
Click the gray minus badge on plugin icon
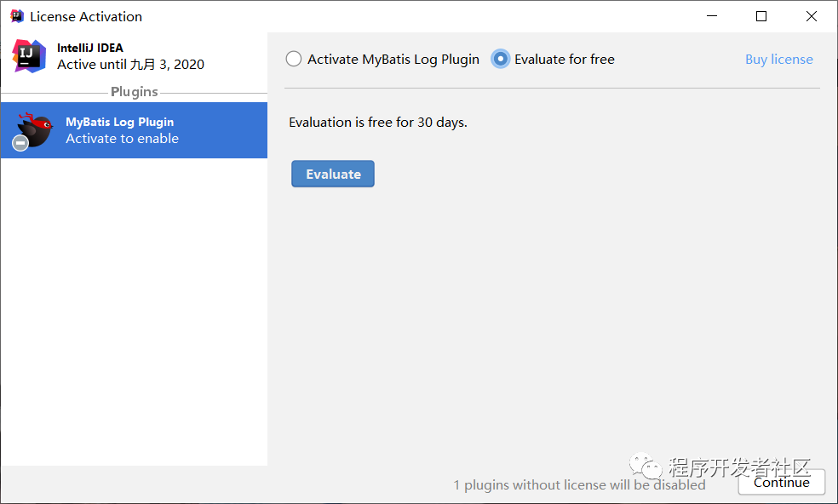(20, 143)
